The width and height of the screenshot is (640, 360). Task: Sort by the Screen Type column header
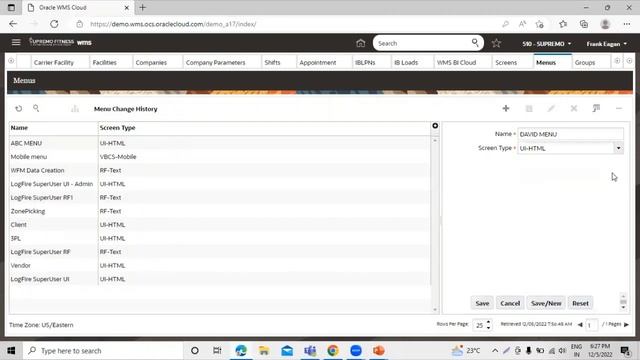[x=118, y=128]
